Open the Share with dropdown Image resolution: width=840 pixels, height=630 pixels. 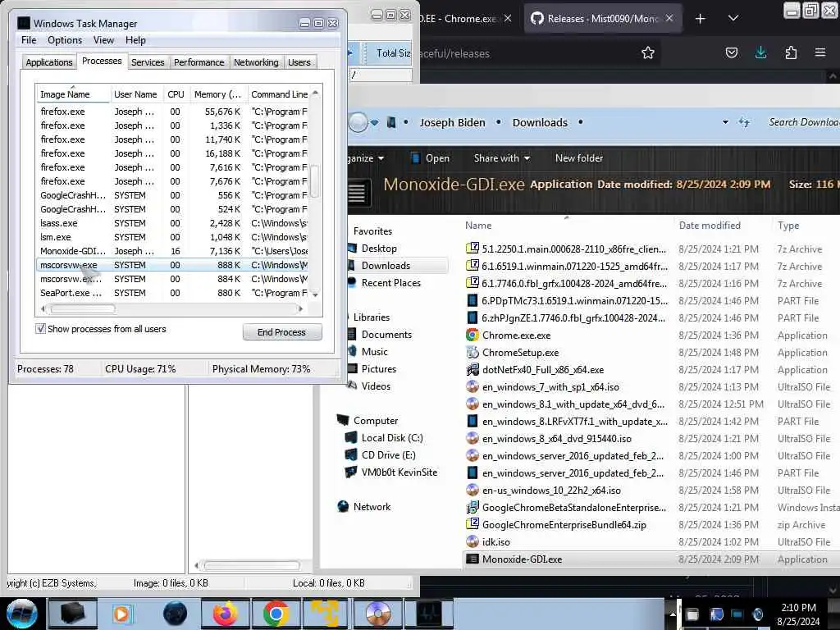[501, 158]
